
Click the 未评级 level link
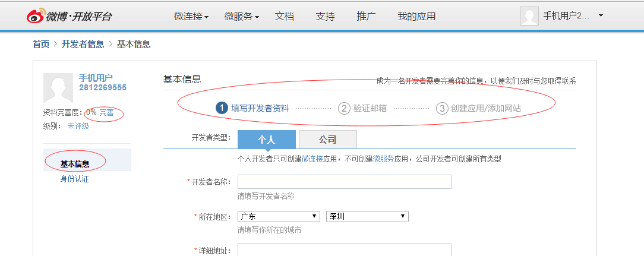78,126
